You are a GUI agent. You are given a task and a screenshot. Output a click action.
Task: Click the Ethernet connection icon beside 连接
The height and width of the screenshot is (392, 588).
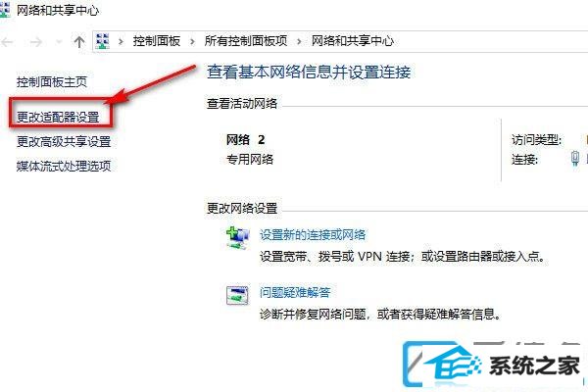coord(575,158)
